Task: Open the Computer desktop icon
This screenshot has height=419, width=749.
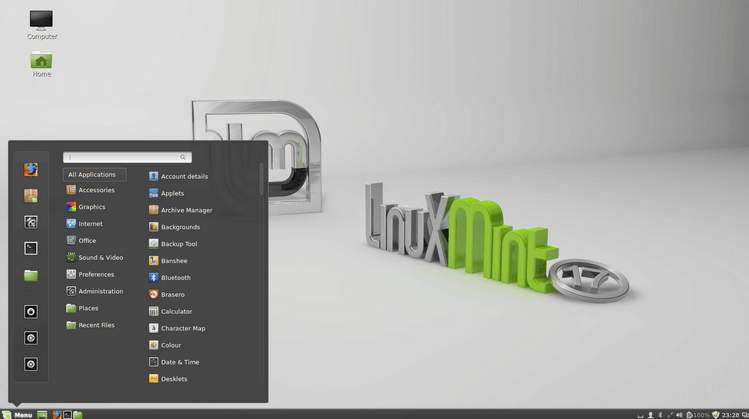Action: pos(42,25)
